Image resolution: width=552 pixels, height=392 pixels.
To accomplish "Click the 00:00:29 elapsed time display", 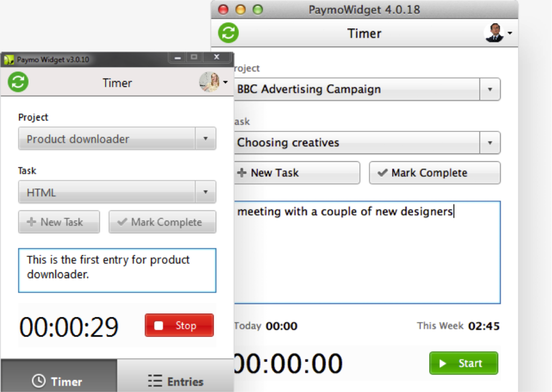I will tap(69, 327).
